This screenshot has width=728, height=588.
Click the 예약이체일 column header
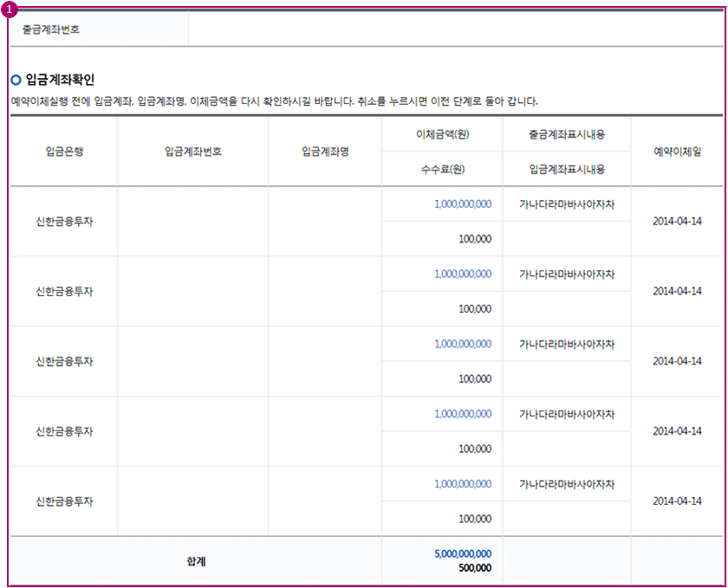click(x=677, y=152)
